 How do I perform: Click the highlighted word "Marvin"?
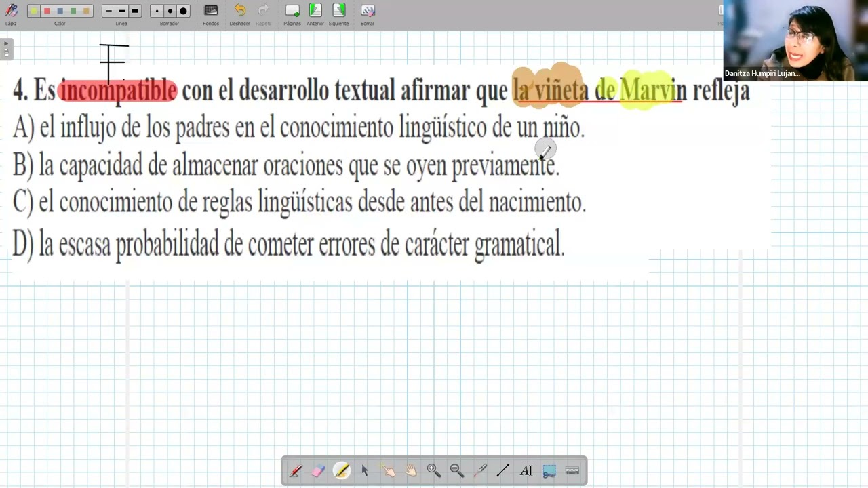(x=654, y=91)
